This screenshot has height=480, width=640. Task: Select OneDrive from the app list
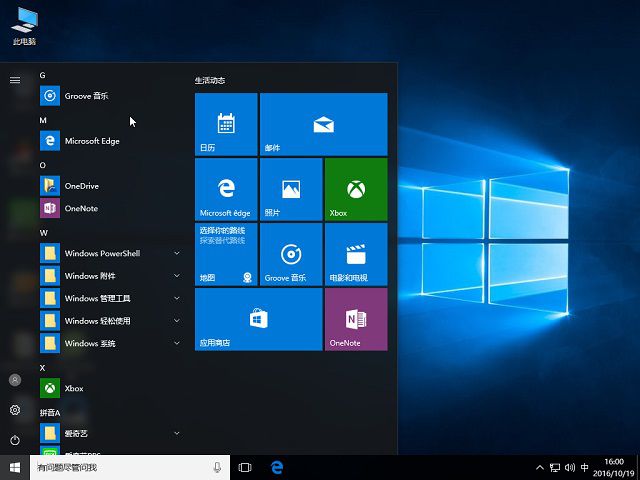pos(82,186)
